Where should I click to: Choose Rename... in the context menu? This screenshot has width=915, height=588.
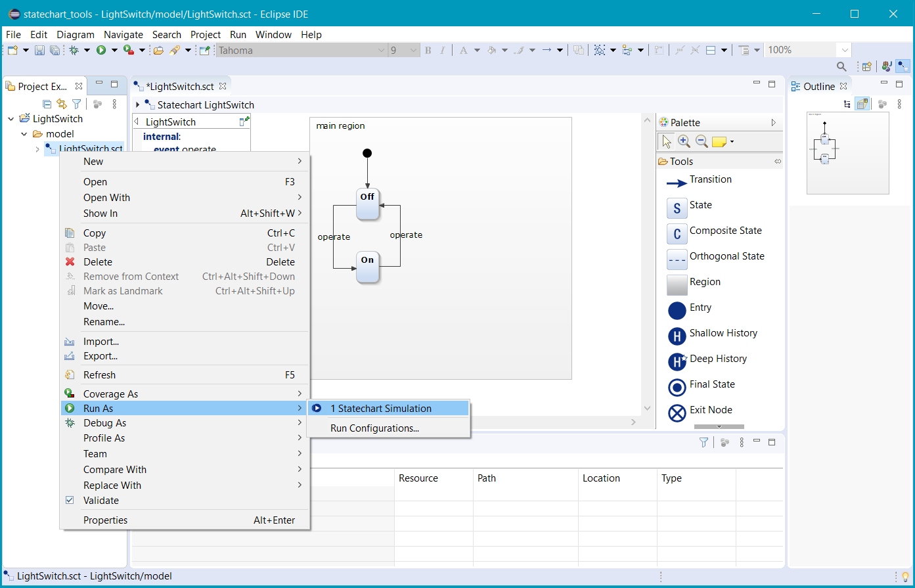pyautogui.click(x=185, y=322)
